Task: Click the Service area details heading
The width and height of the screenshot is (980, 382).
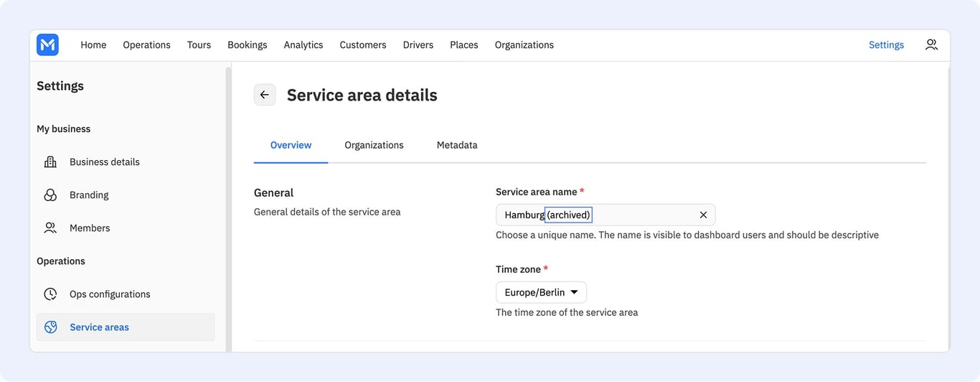Action: pyautogui.click(x=362, y=95)
